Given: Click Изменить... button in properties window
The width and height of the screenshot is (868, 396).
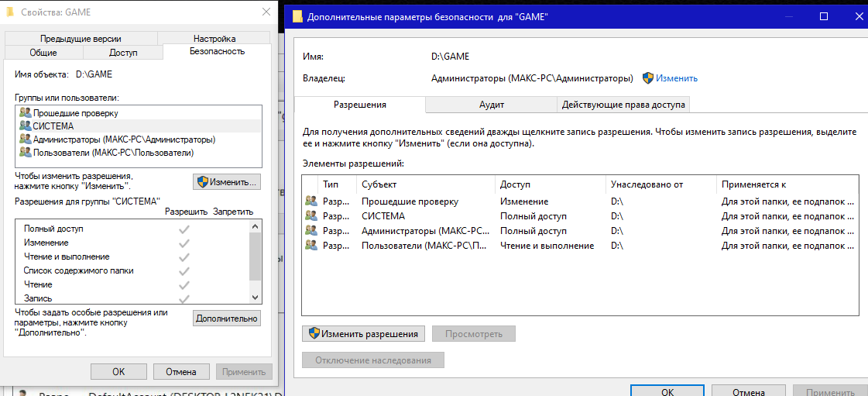Looking at the screenshot, I should pos(227,181).
